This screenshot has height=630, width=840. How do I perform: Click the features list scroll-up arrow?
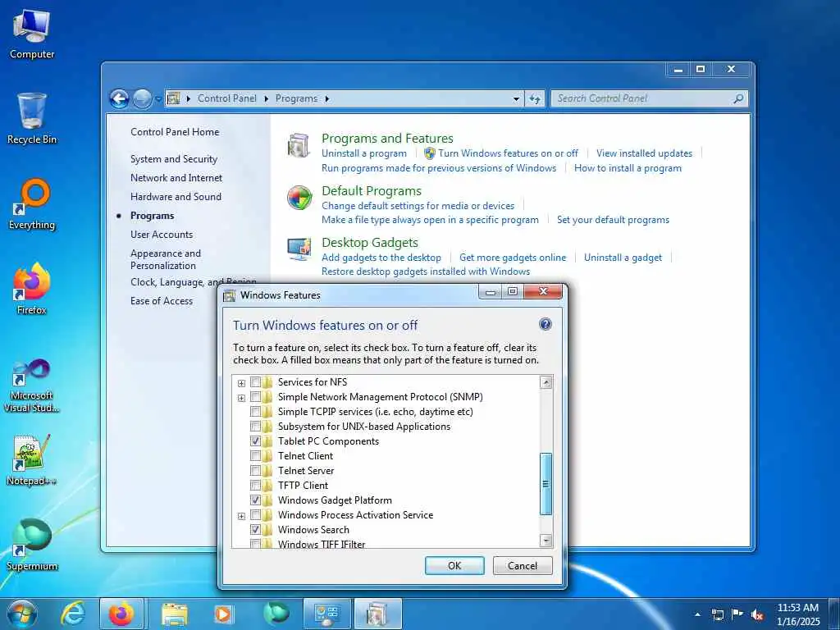point(546,382)
